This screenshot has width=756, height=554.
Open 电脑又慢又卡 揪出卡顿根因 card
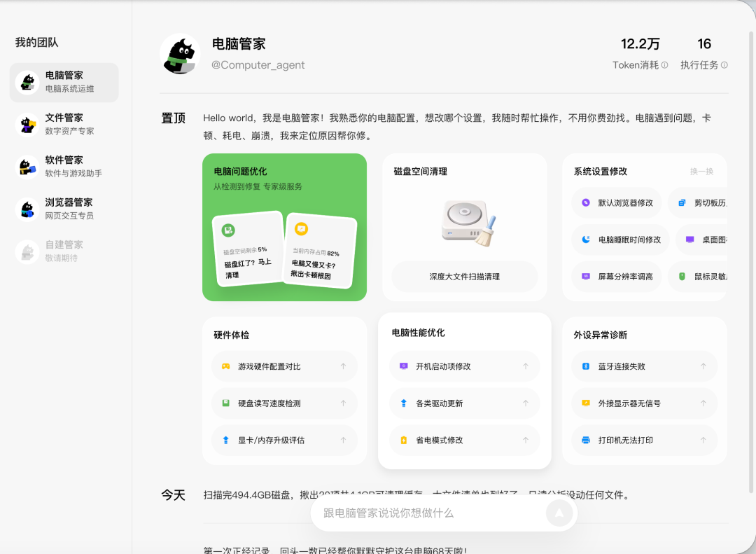(x=319, y=251)
